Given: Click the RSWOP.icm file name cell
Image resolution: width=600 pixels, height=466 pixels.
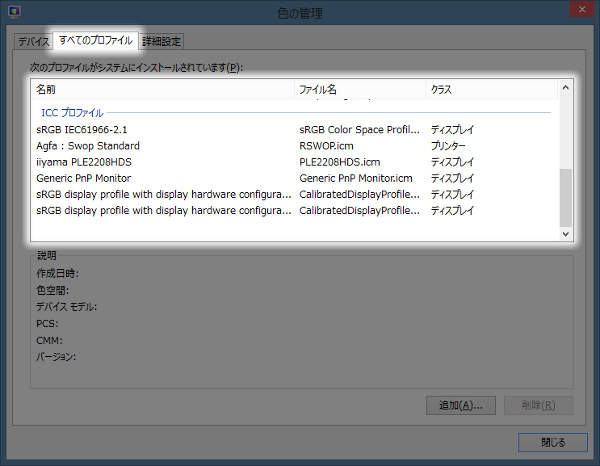Looking at the screenshot, I should click(x=326, y=146).
